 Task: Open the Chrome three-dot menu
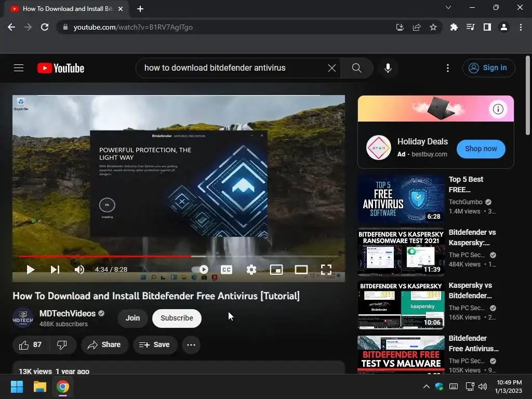tap(521, 27)
